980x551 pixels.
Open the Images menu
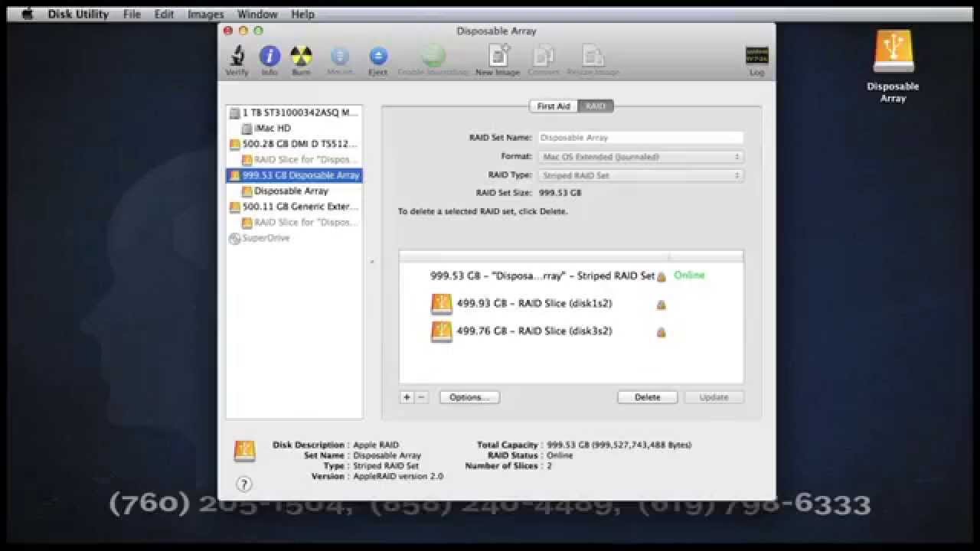[x=206, y=14]
